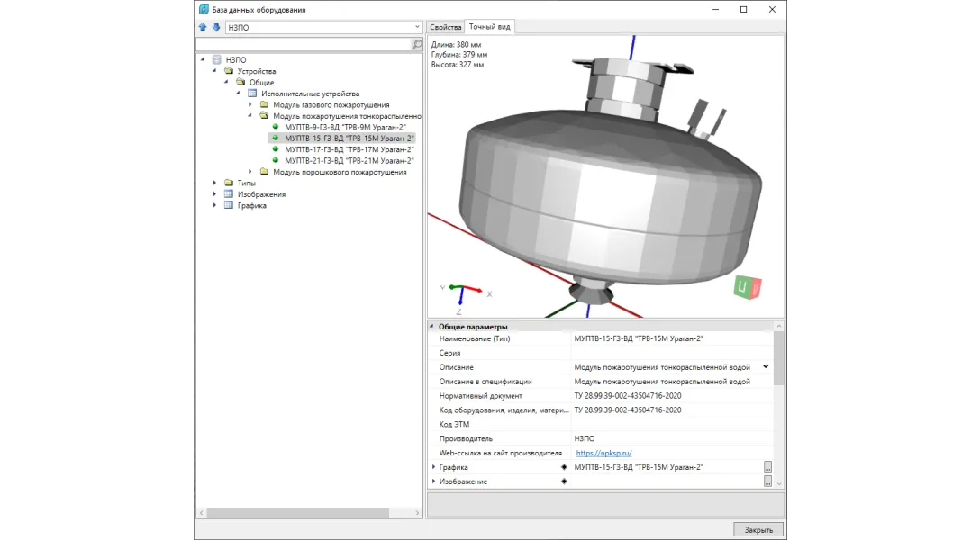
Task: Click the НЗПО database root icon
Action: (x=216, y=60)
